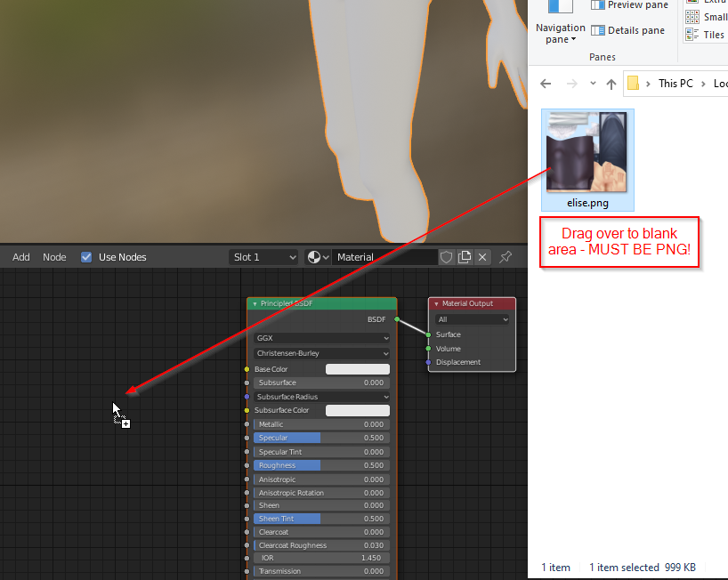Adjust the Roughness slider
The width and height of the screenshot is (728, 580).
[x=322, y=465]
